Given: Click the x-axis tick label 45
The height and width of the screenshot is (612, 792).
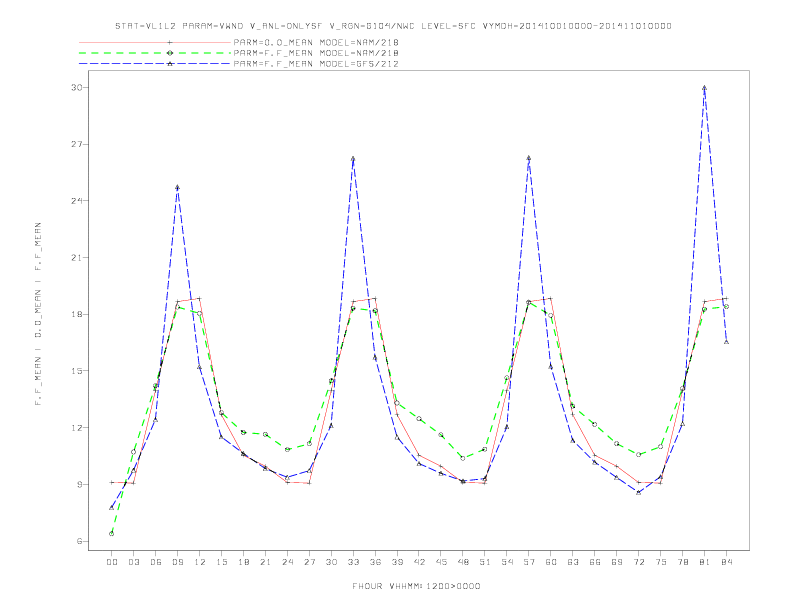Looking at the screenshot, I should pyautogui.click(x=441, y=562).
